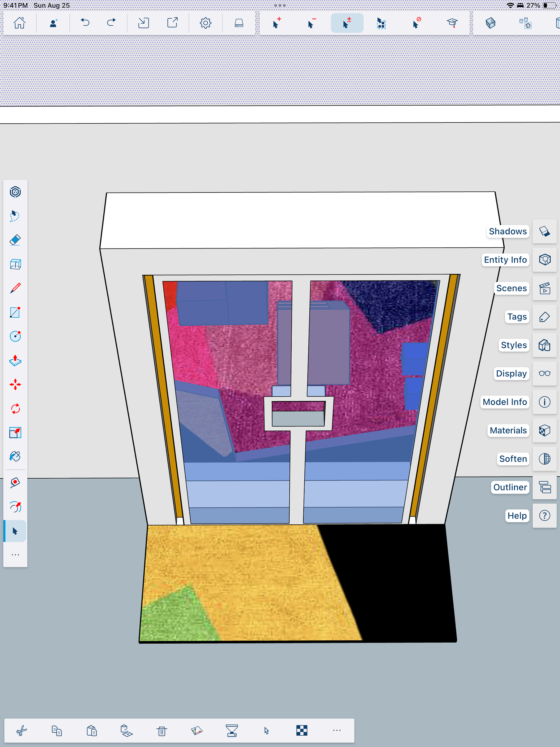Open the Scenes panel
Screen dimensions: 560x747
[545, 288]
